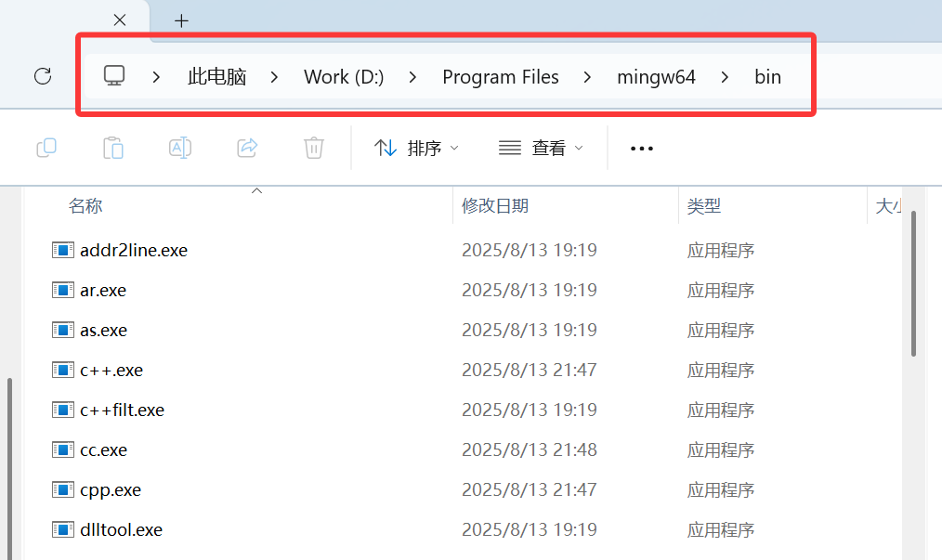Click the file list vertical scrollbar
This screenshot has height=560, width=942.
pos(913,283)
